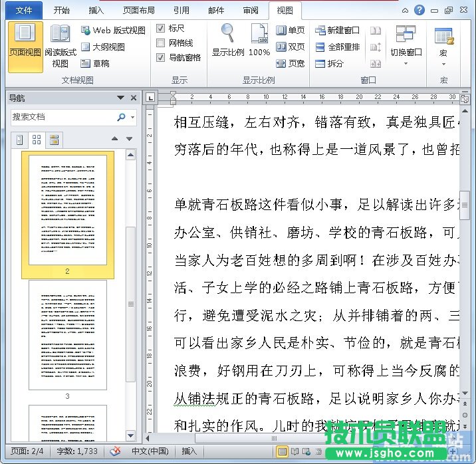Image resolution: width=476 pixels, height=464 pixels.
Task: Open Word help question mark icon
Action: [419, 10]
